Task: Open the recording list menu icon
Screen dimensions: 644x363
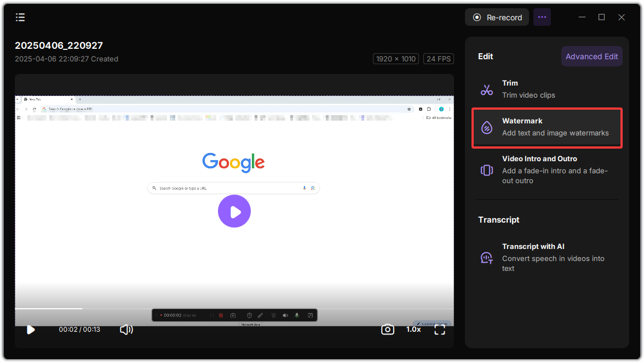Action: point(20,17)
